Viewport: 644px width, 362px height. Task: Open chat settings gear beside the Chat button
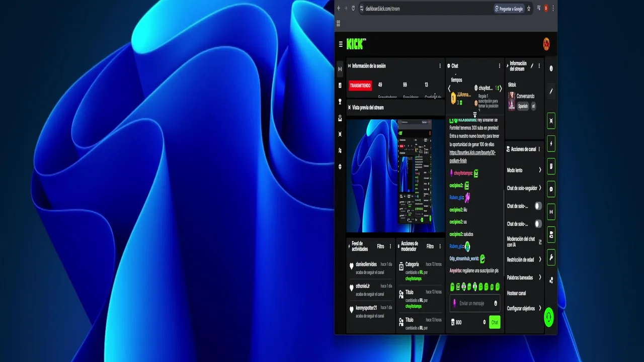pyautogui.click(x=485, y=322)
